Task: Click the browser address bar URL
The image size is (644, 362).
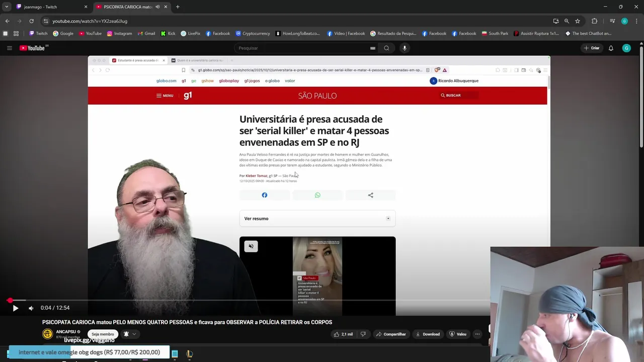Action: (x=90, y=21)
